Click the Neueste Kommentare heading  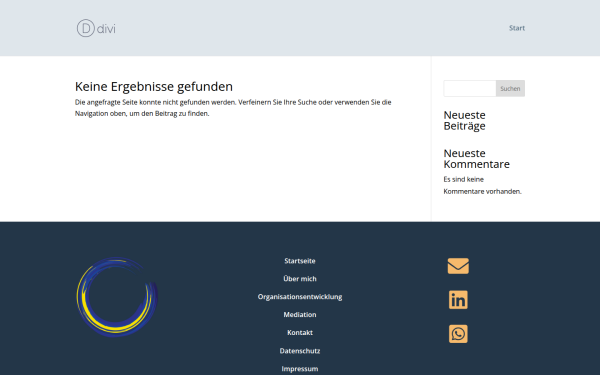pos(476,159)
